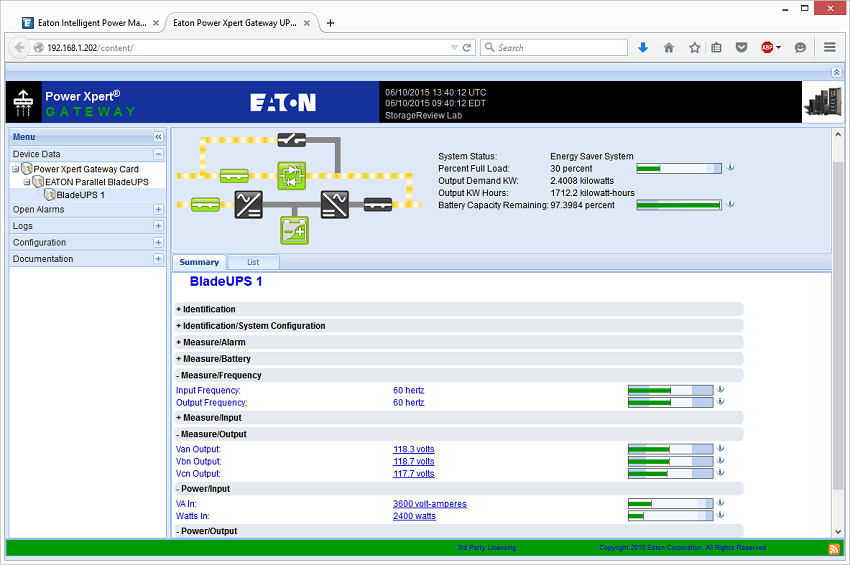Viewport: 850px width, 565px height.
Task: Collapse the Power Xpert Gateway Card tree node
Action: coord(16,169)
